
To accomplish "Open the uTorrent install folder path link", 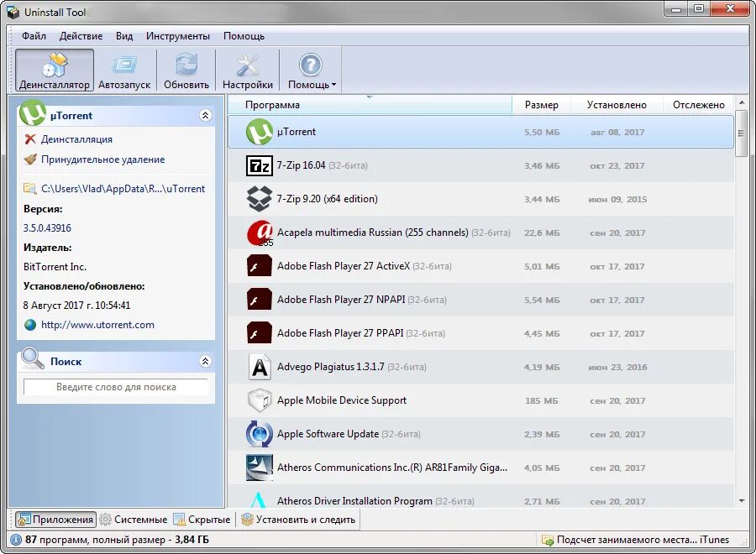I will [x=123, y=189].
